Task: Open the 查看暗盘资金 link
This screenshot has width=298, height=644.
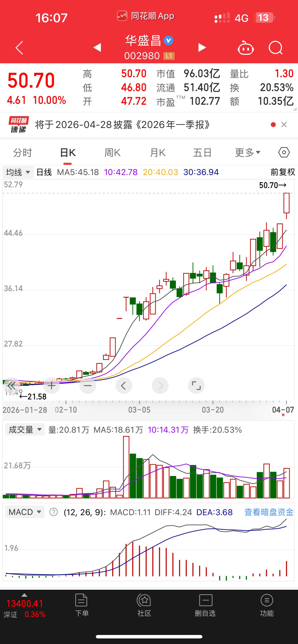Action: point(269,512)
